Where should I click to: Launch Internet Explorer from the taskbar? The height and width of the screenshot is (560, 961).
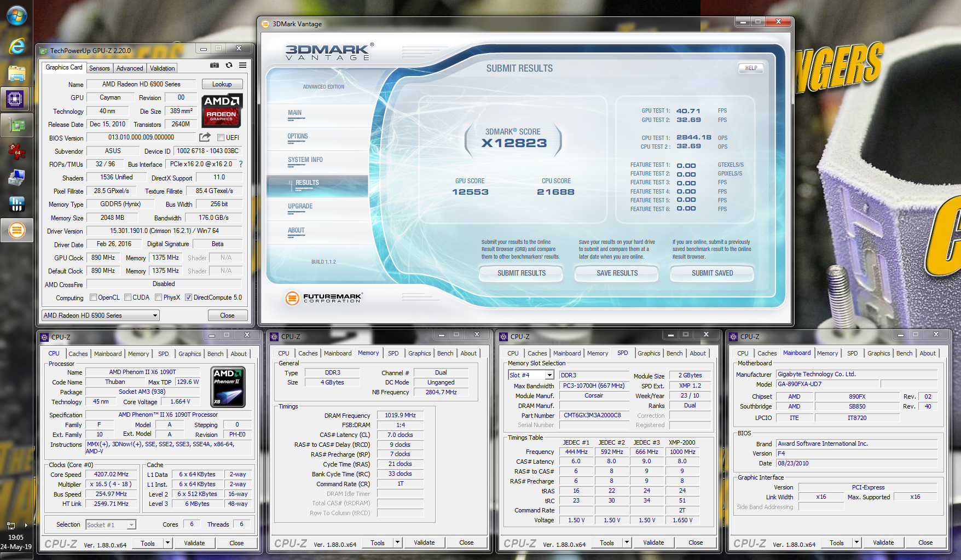[16, 46]
